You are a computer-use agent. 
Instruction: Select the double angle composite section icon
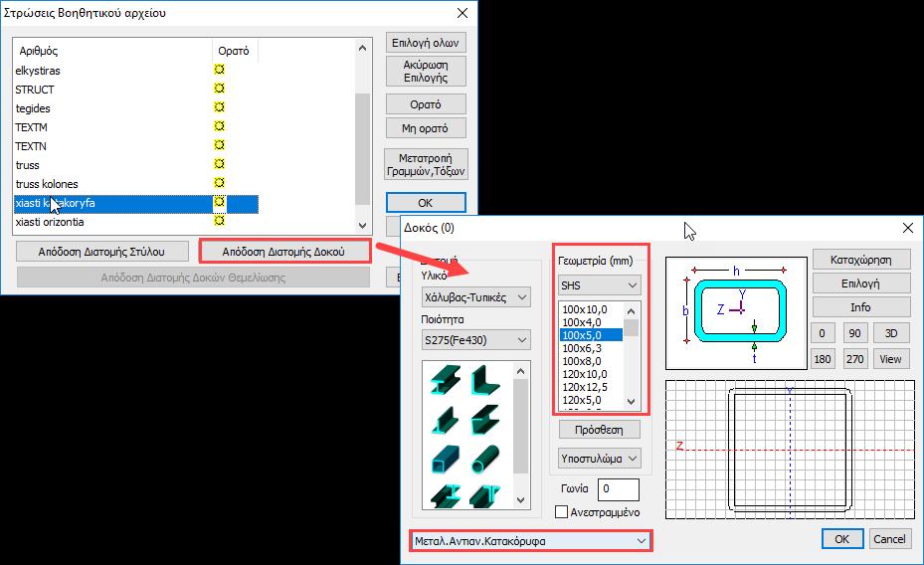485,496
